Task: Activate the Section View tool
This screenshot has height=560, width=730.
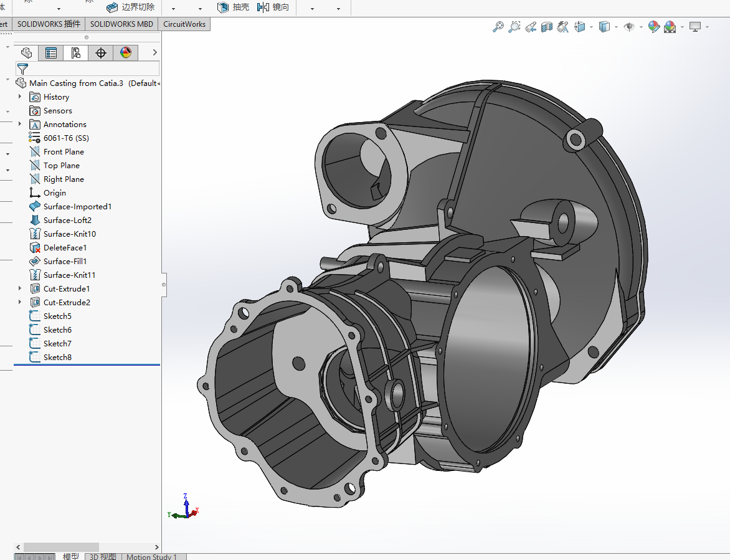Action: tap(547, 27)
